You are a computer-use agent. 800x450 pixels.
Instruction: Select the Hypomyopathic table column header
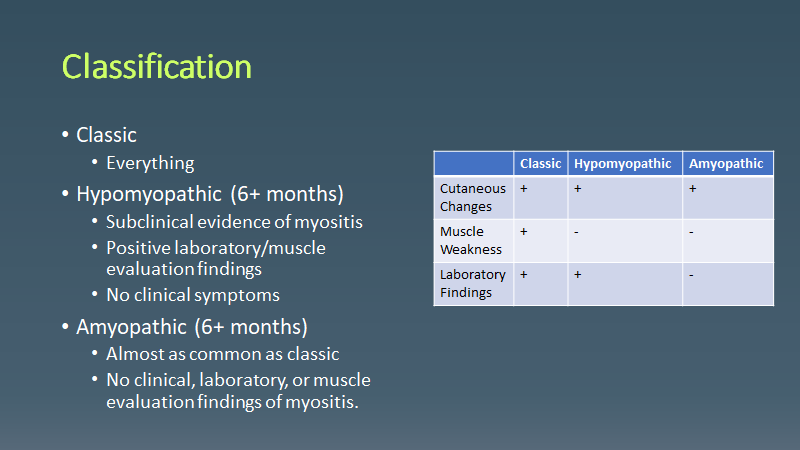click(624, 164)
